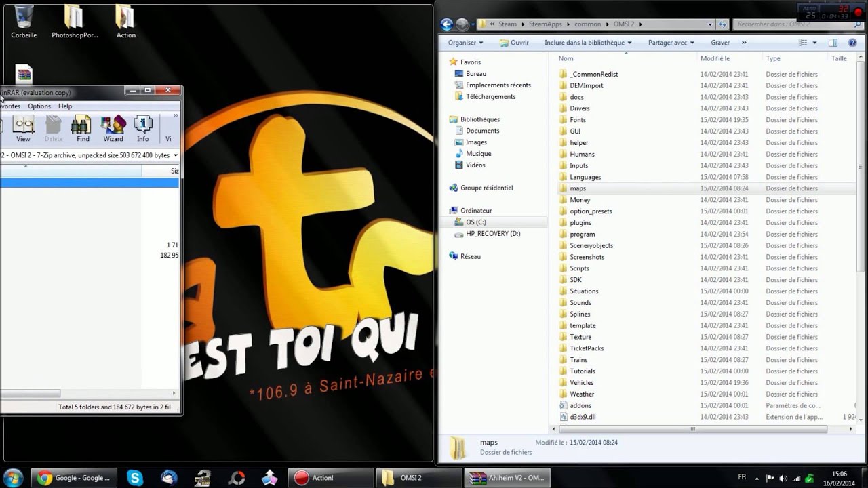Image resolution: width=868 pixels, height=488 pixels.
Task: Click the Info icon in WinRAR toolbar
Action: (x=142, y=129)
